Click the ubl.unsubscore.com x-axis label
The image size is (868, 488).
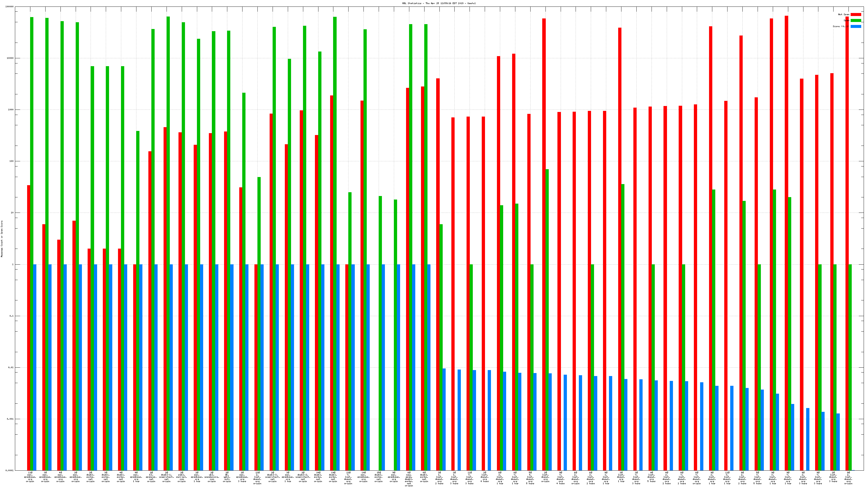click(x=212, y=477)
